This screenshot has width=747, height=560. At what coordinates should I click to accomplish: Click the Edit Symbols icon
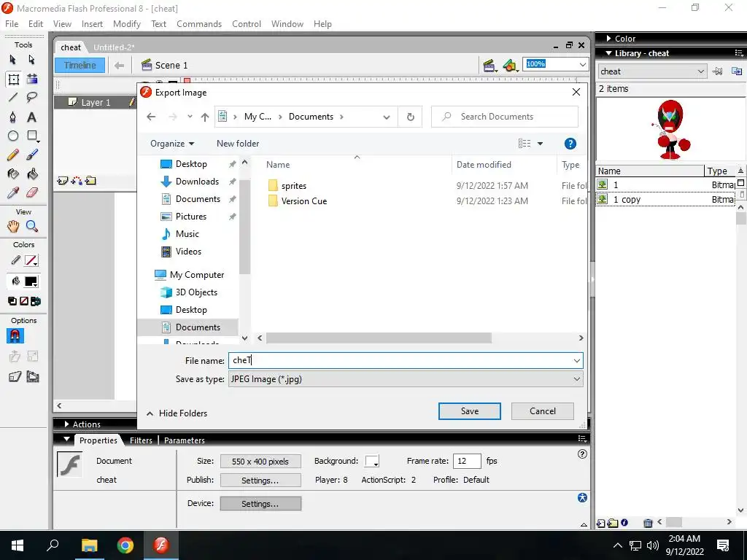pyautogui.click(x=510, y=65)
